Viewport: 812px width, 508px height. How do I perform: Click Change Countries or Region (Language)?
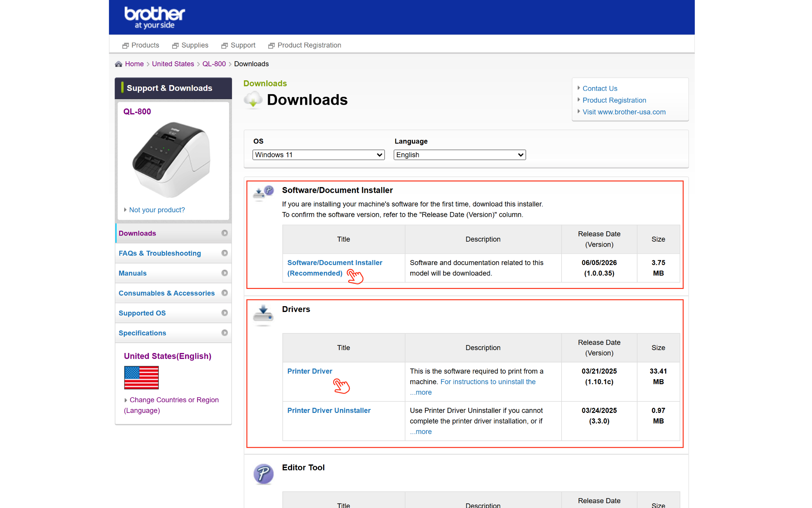point(171,405)
